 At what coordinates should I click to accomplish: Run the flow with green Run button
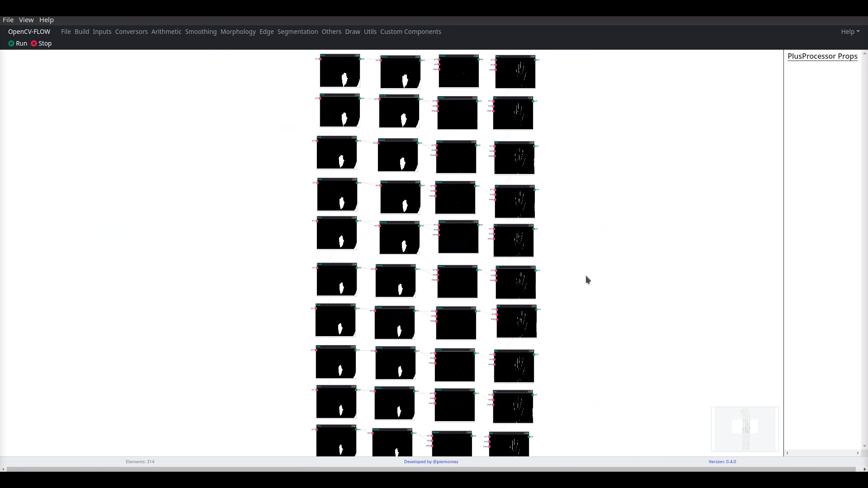18,43
